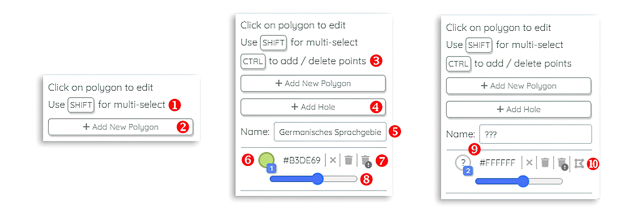Click opacity slider under #B3DE69
The image size is (644, 218).
[x=313, y=179]
